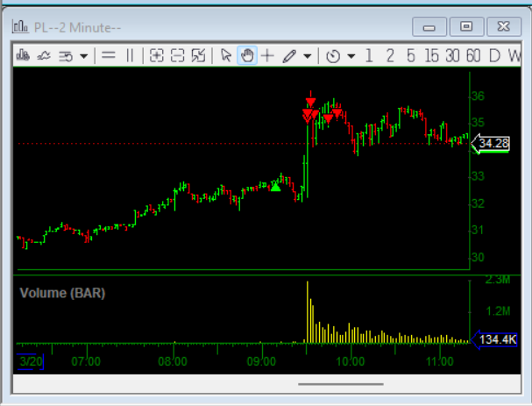The width and height of the screenshot is (532, 406).
Task: Select the arrow pointer tool
Action: click(225, 55)
